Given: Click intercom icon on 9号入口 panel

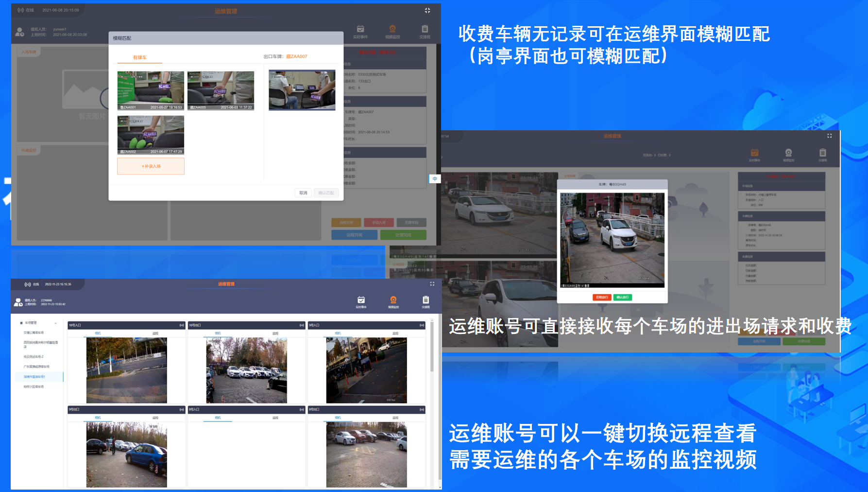Looking at the screenshot, I should coord(422,325).
